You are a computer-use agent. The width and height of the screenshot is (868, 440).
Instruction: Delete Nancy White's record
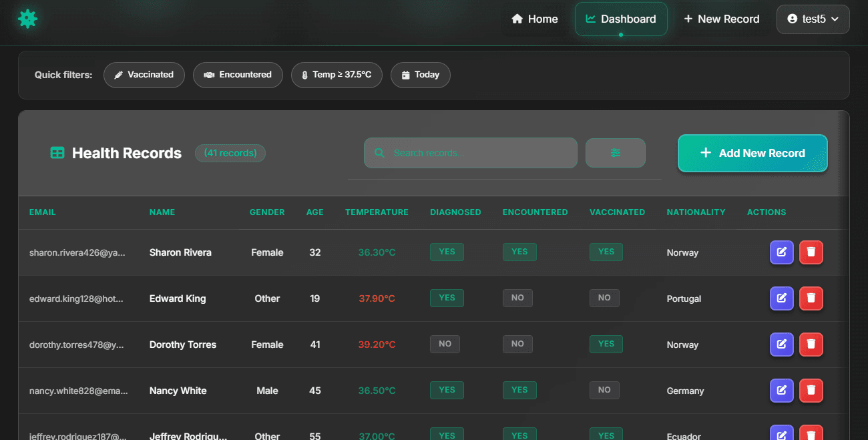(x=811, y=391)
